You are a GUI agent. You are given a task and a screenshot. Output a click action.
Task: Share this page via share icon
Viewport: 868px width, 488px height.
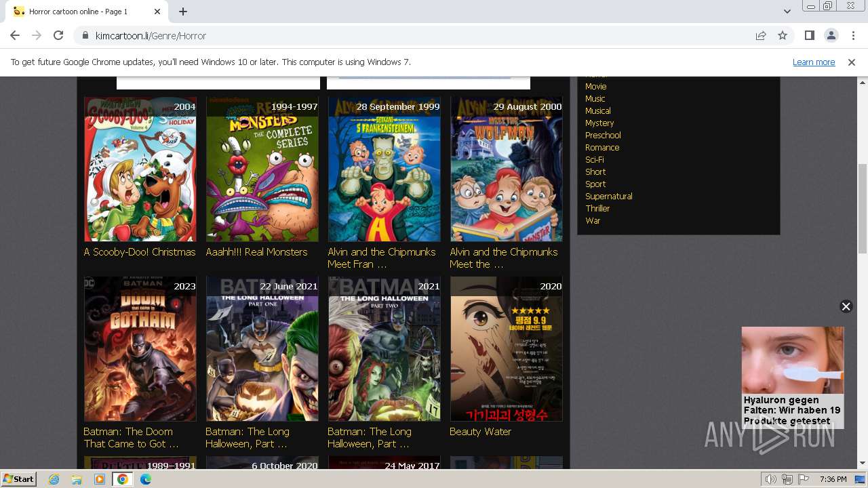tap(761, 35)
